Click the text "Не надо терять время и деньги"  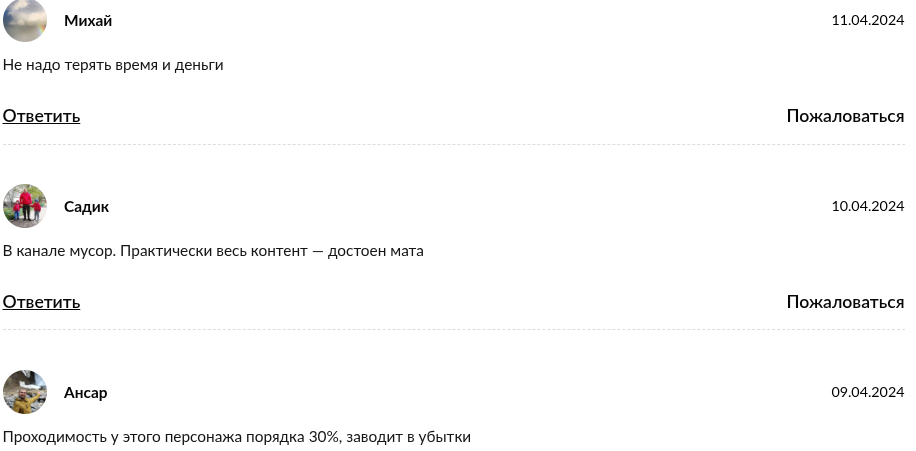pyautogui.click(x=113, y=65)
